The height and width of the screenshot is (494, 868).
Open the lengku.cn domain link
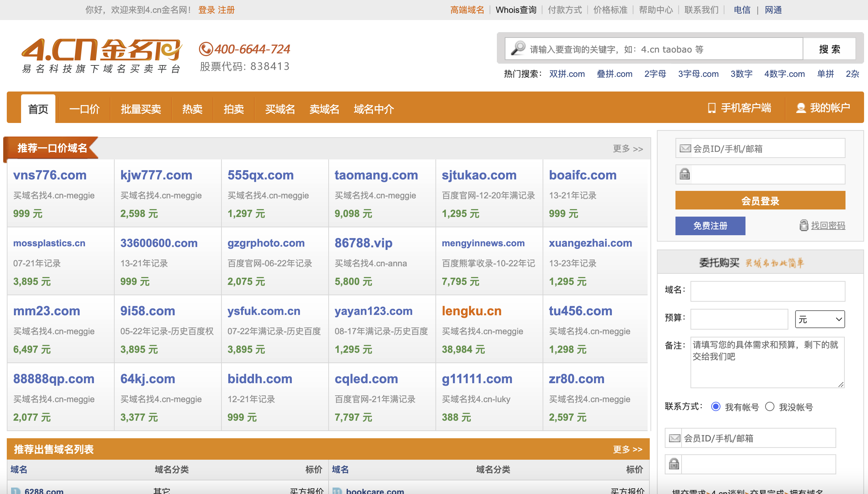click(471, 311)
